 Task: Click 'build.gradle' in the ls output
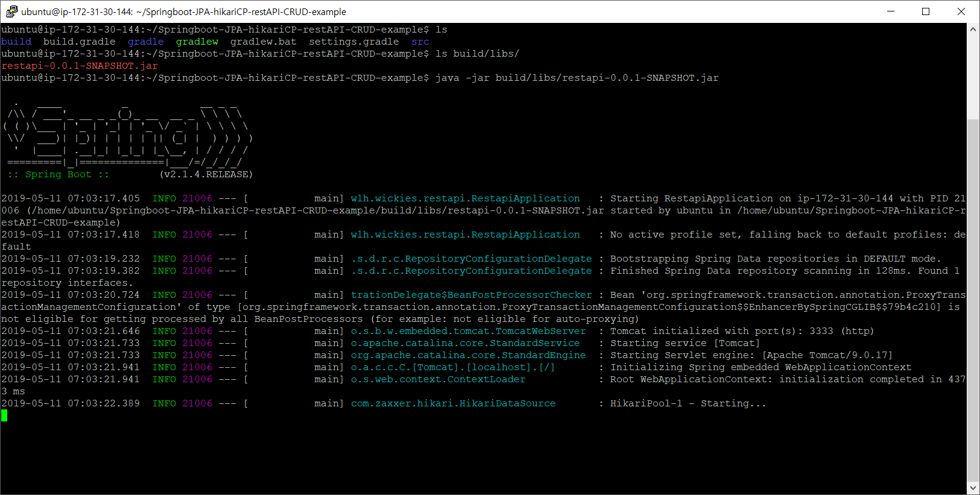[x=80, y=42]
